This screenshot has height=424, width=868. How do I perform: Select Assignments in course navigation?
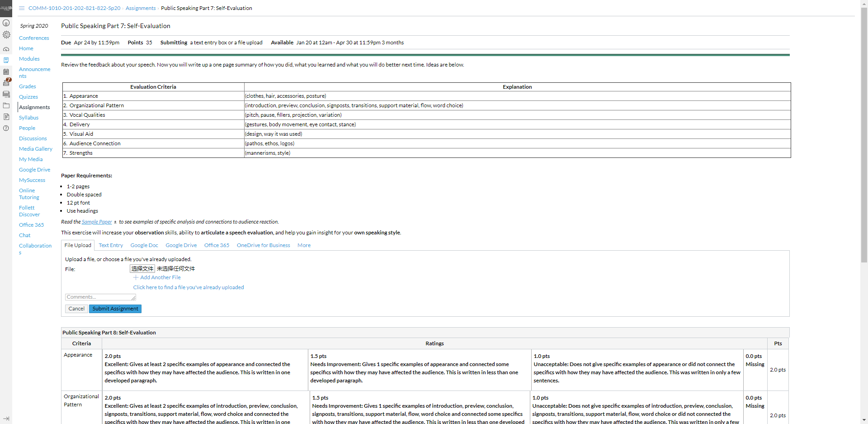click(x=34, y=107)
